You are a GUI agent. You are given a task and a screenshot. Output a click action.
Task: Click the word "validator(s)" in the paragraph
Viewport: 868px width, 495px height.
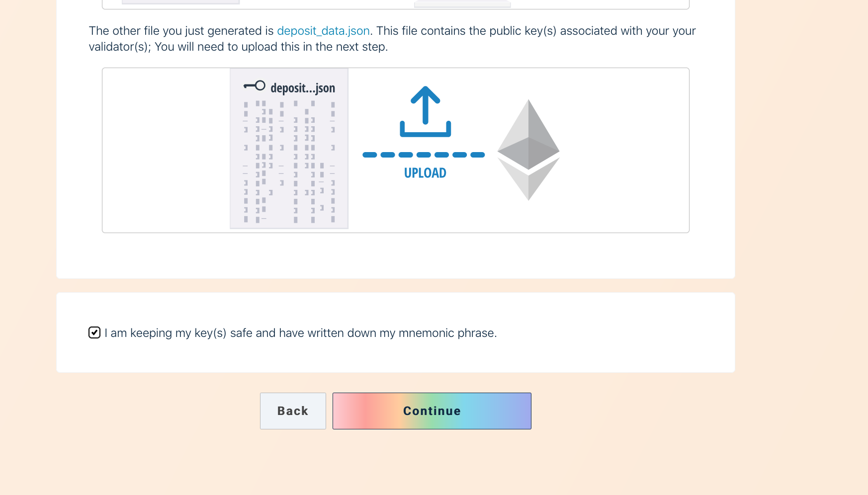[x=120, y=47]
